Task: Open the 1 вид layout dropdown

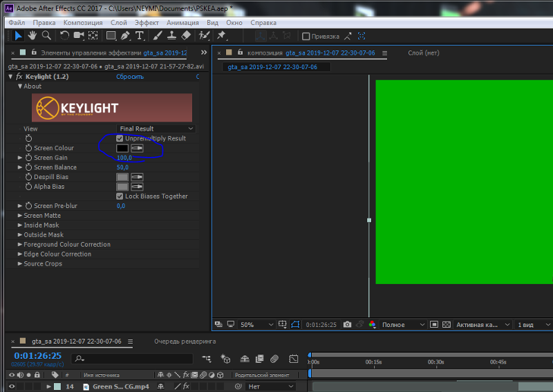Action: (534, 325)
